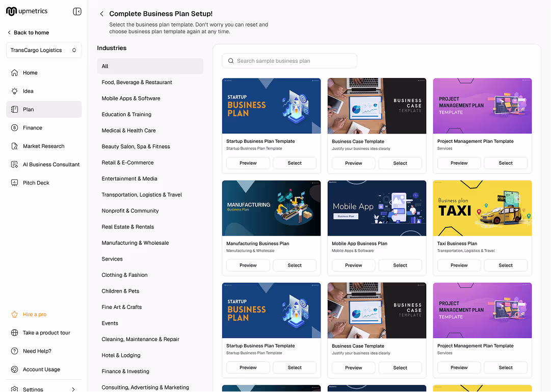Expand the Settings chevron
This screenshot has width=551, height=392.
[x=73, y=389]
